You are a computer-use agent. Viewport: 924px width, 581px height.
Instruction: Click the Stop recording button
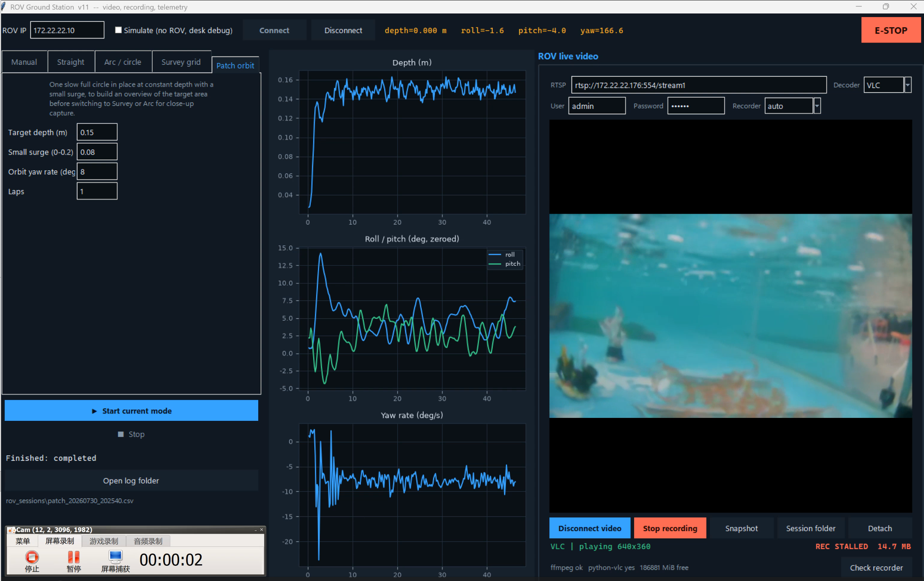tap(670, 528)
